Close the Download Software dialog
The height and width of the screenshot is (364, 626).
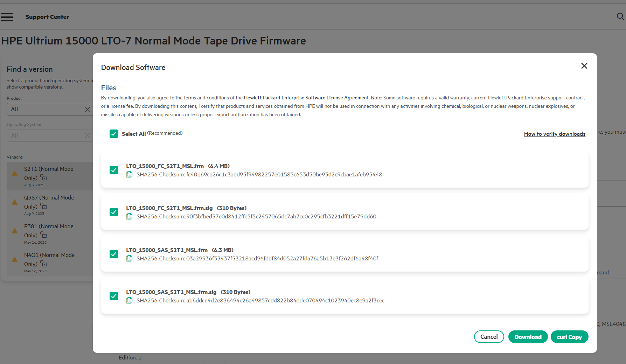584,66
